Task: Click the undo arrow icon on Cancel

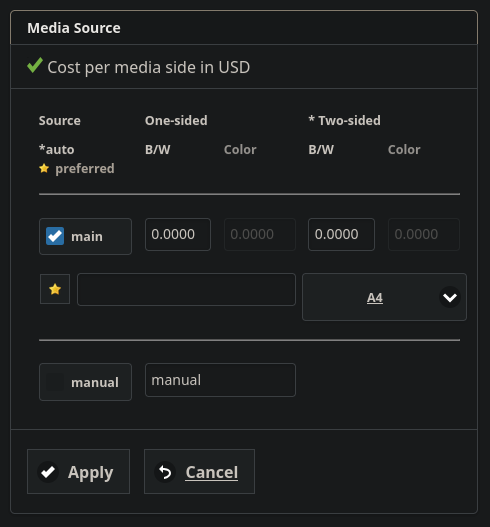Action: point(165,472)
